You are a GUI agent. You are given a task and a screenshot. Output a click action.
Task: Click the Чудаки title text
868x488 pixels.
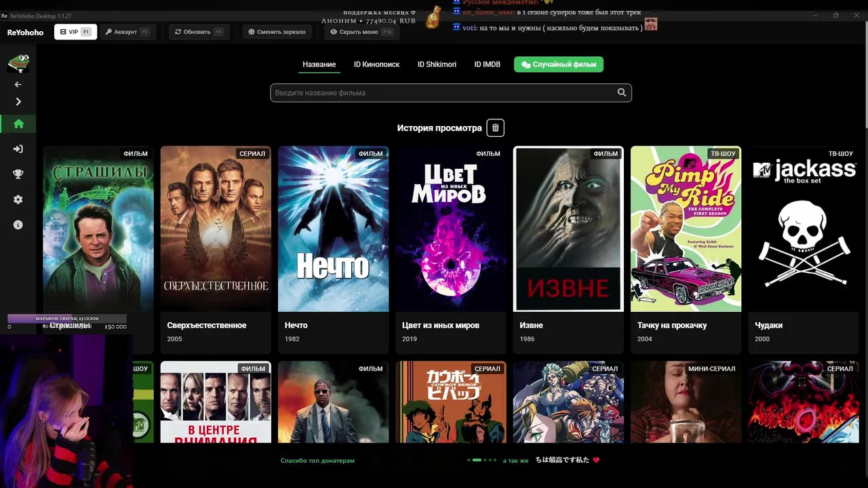(x=768, y=325)
